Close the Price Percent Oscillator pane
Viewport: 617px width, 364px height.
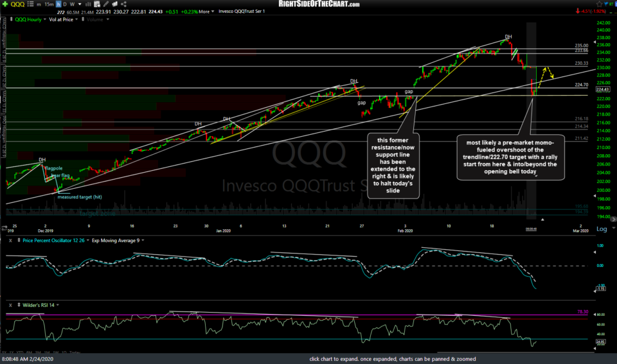10,240
